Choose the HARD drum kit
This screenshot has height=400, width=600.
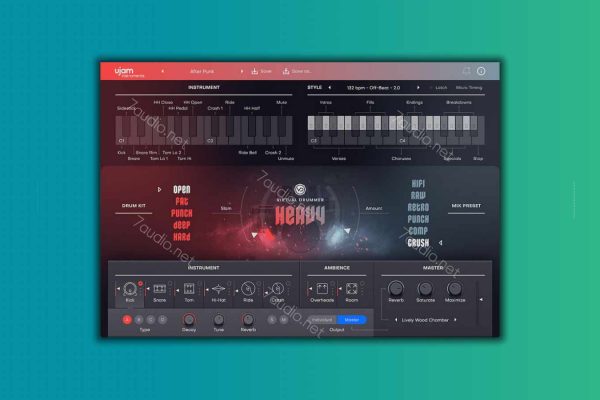coord(182,237)
